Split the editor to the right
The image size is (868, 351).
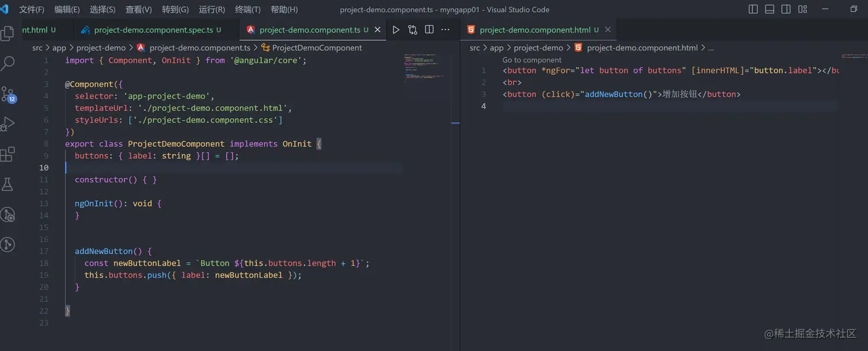point(429,30)
